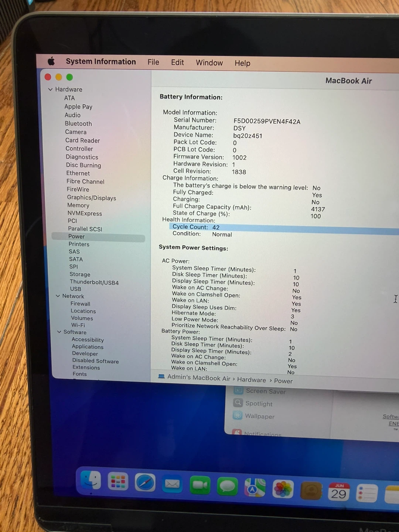
Task: Launch Safari from the Dock
Action: pos(145,482)
